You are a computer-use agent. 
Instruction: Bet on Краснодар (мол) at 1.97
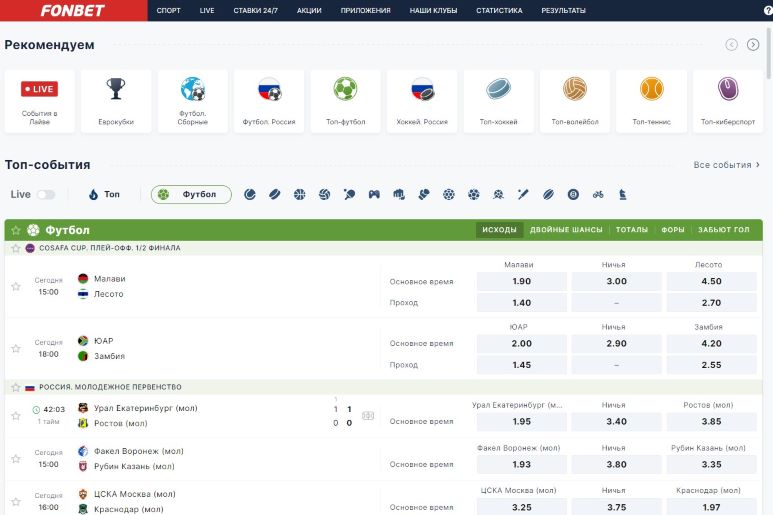point(711,507)
